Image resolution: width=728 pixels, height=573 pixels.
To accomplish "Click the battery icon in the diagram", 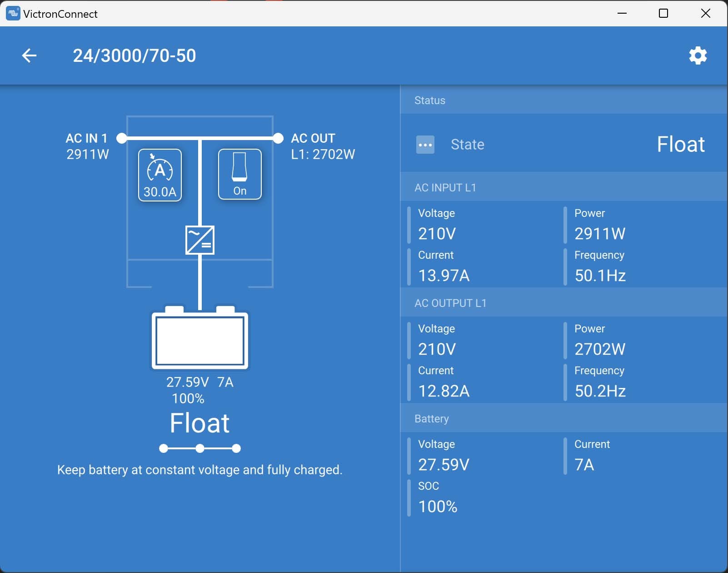I will tap(200, 339).
